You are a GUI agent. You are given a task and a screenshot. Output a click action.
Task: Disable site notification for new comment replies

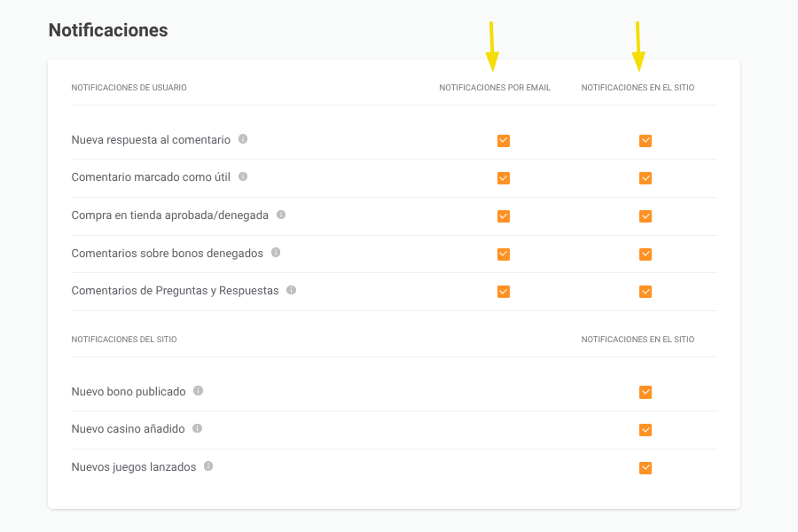point(645,140)
